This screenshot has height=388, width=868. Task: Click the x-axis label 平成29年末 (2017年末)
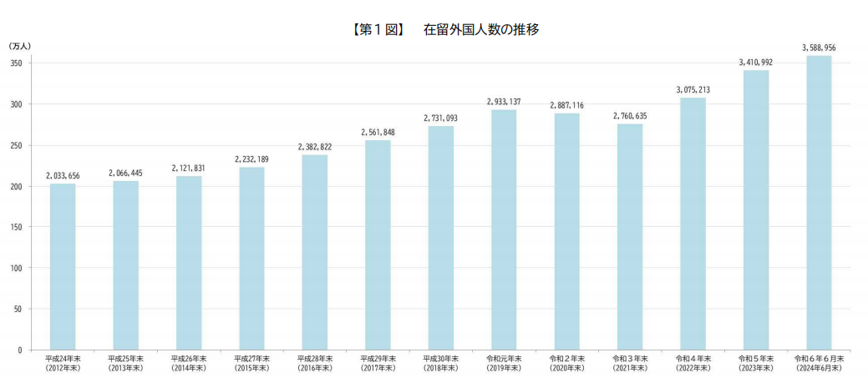378,363
